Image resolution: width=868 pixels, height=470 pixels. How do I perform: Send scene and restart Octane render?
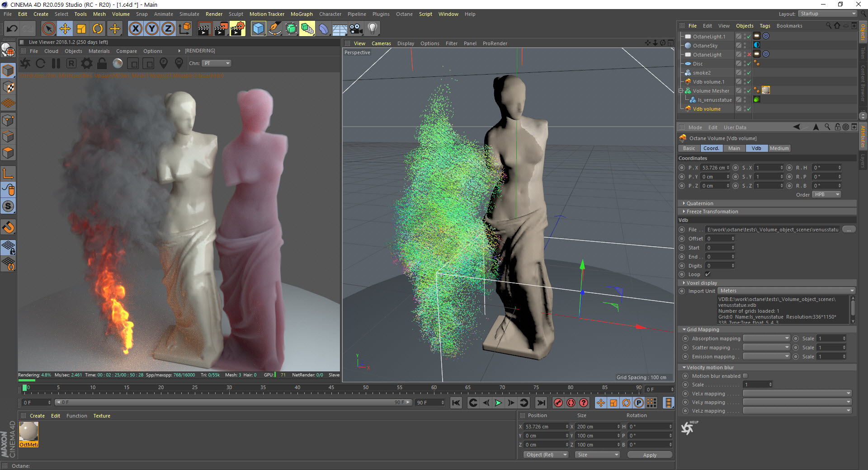pyautogui.click(x=25, y=63)
